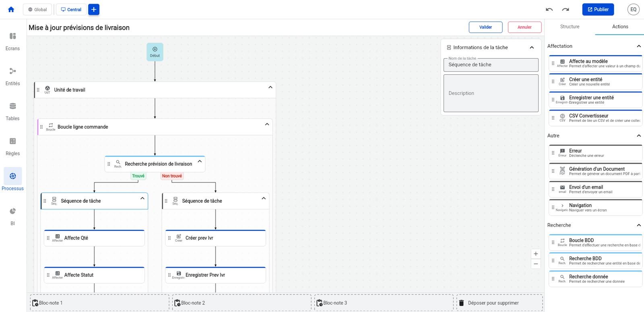Screen dimensions: 644x312
Task: Open the Règles sidebar section
Action: tap(12, 146)
